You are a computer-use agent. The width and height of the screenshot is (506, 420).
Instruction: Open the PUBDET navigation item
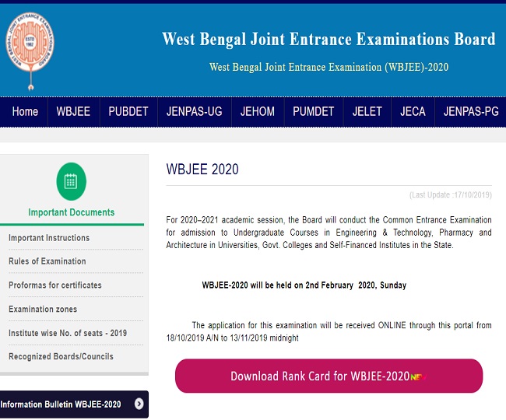click(128, 111)
